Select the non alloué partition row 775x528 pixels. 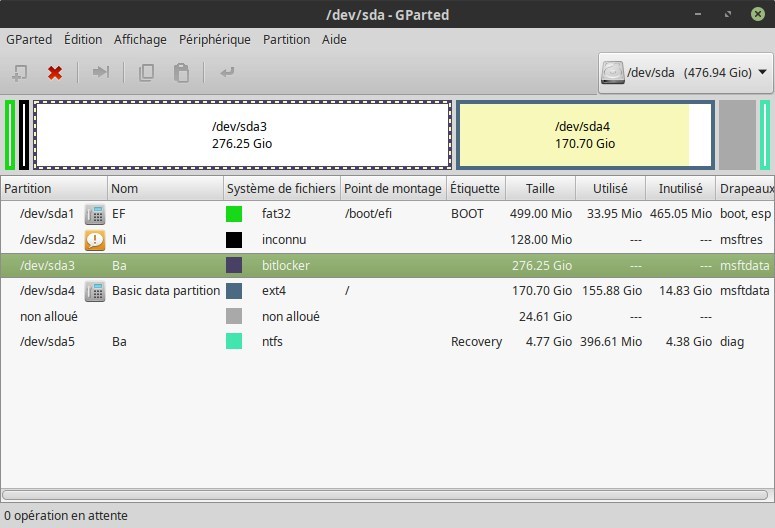[388, 316]
